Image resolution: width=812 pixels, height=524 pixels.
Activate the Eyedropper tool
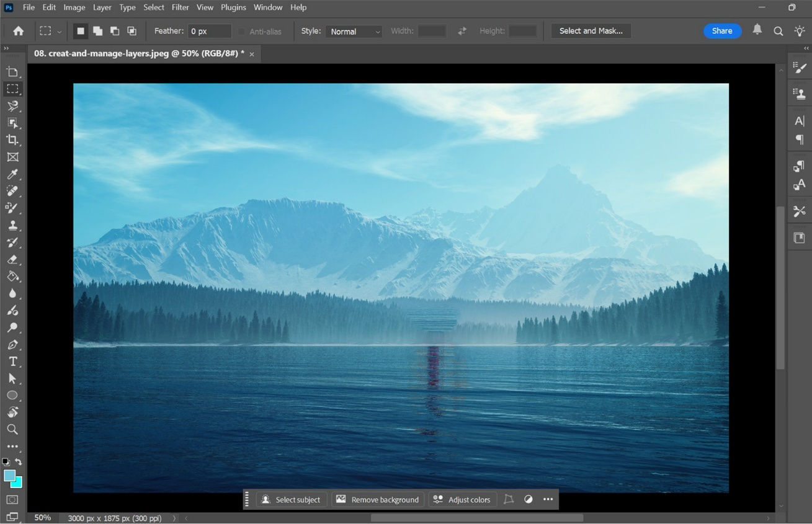point(12,174)
